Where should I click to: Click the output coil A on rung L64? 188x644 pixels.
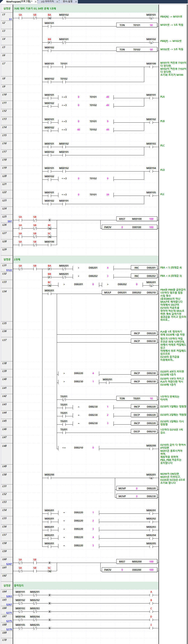tap(151, 595)
